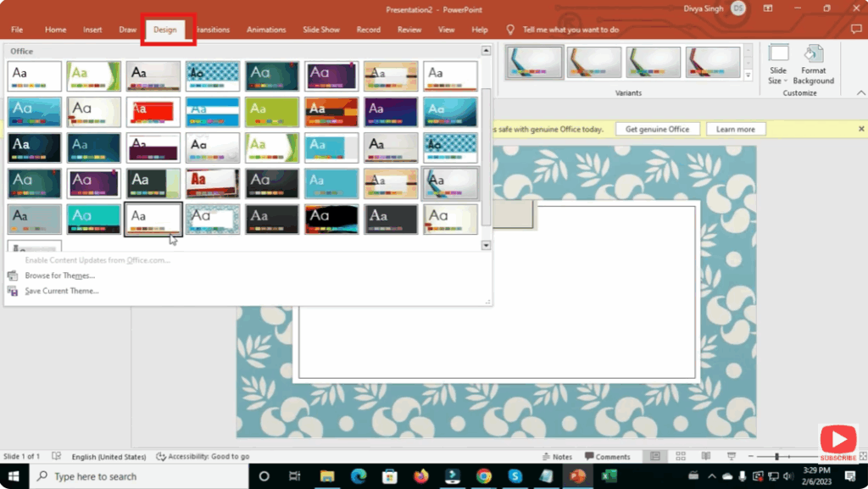Switch to Reading view

tap(706, 456)
